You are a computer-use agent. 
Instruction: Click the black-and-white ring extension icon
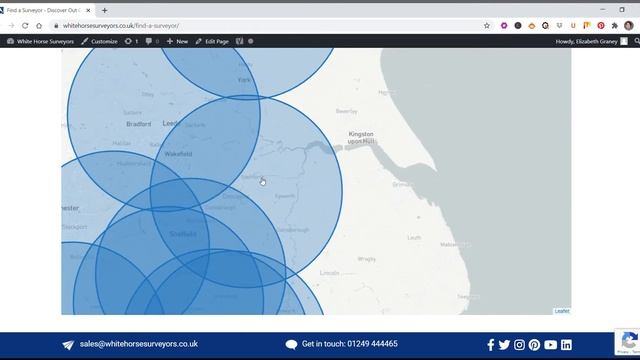tap(545, 25)
